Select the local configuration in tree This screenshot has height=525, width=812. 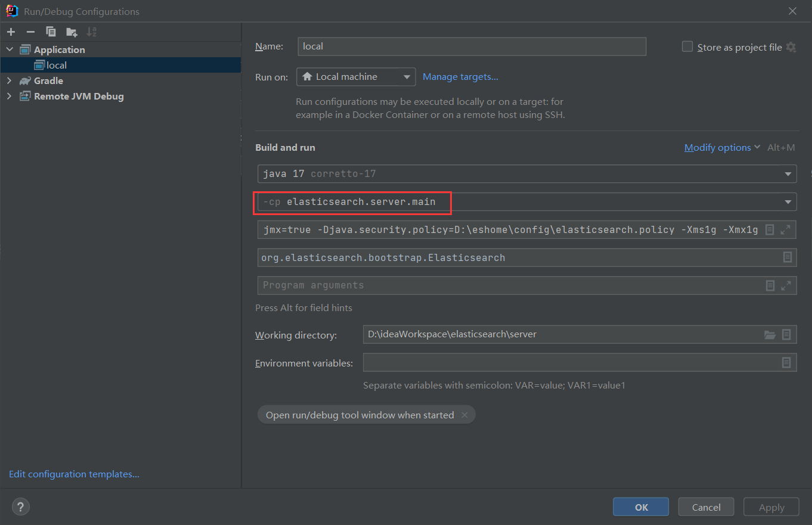tap(120, 65)
